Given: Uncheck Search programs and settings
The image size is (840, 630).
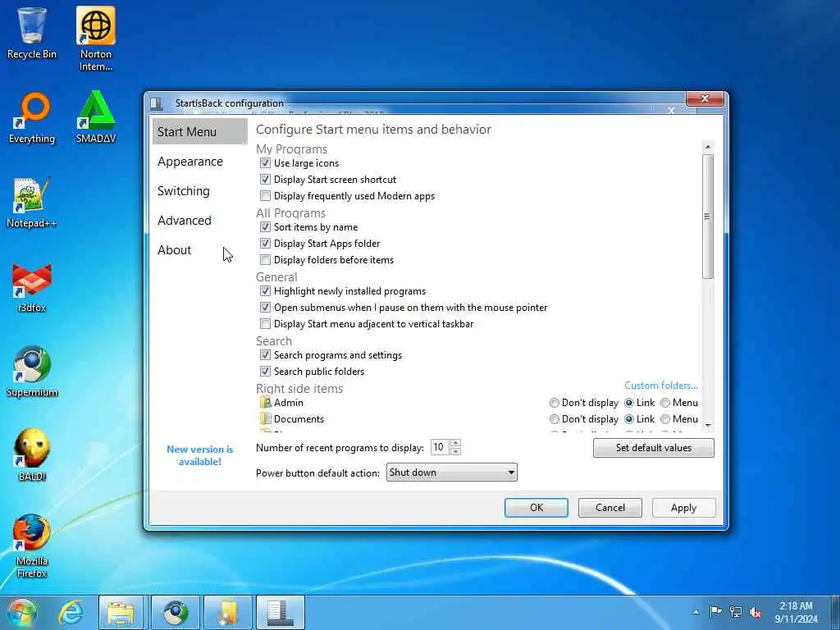Looking at the screenshot, I should click(x=265, y=354).
